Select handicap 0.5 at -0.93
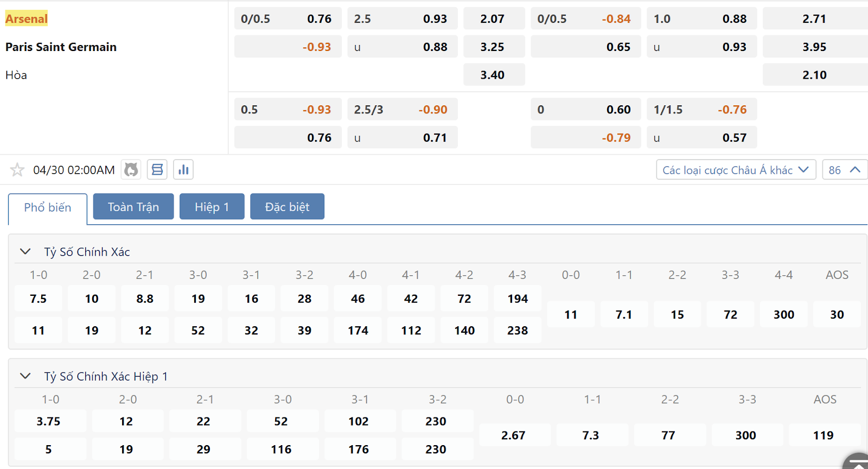The width and height of the screenshot is (868, 469). (x=288, y=109)
